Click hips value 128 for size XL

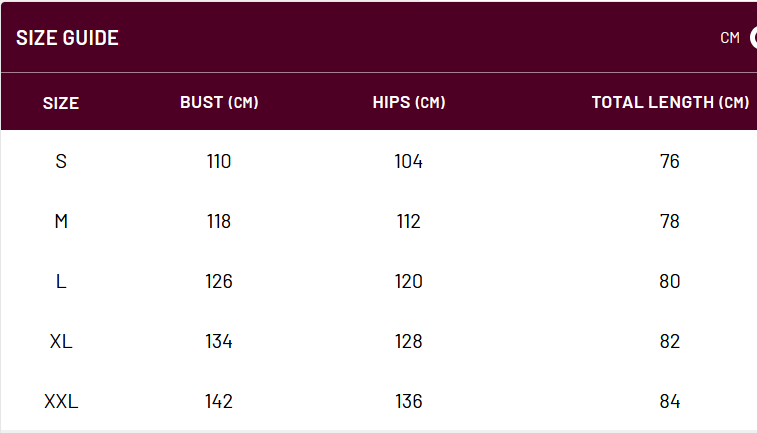pos(409,341)
